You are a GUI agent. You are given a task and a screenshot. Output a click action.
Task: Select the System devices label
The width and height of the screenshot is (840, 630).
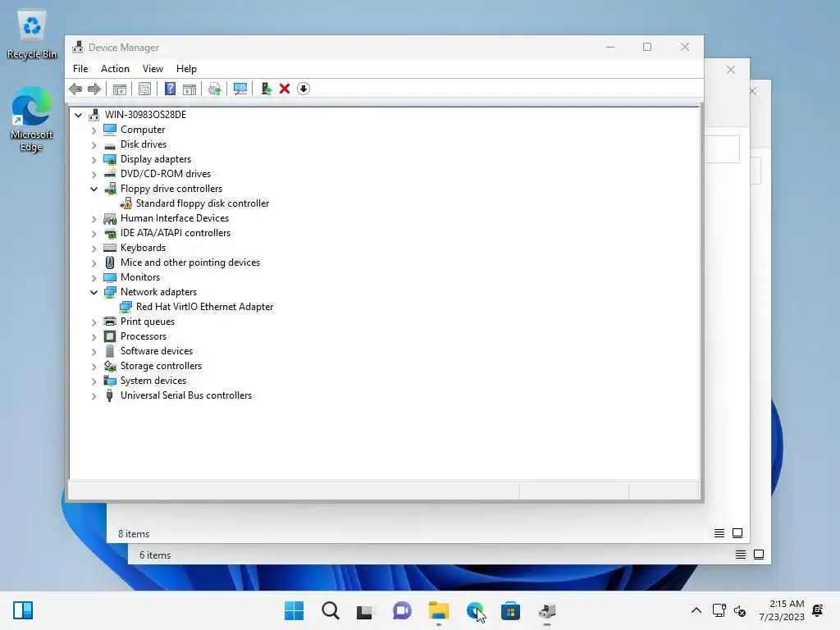point(153,381)
